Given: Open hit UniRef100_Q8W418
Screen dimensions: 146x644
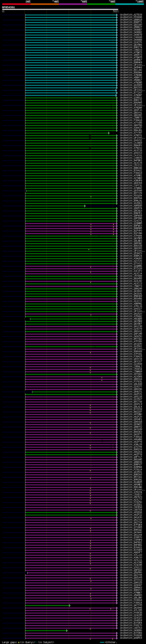Looking at the screenshot, I should pos(131,20).
